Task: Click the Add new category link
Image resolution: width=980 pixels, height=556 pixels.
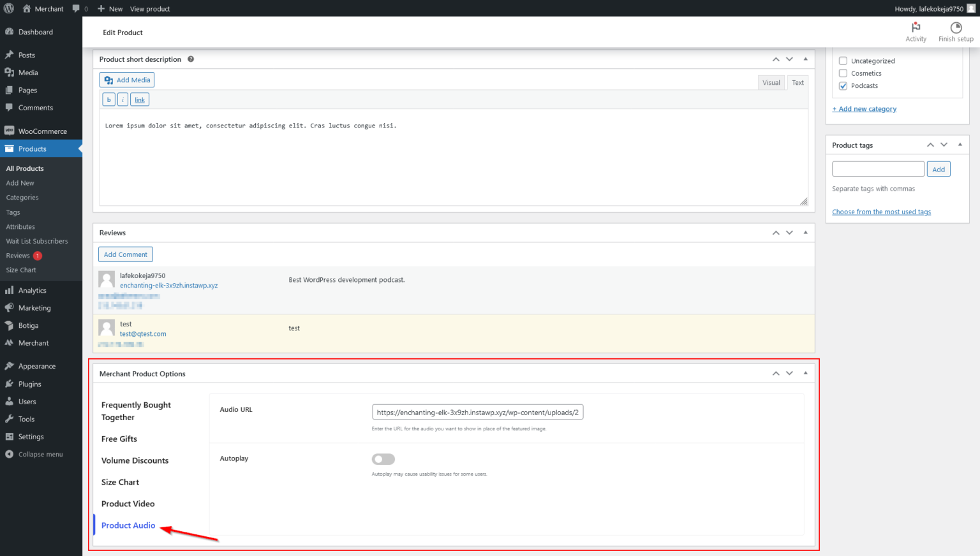Action: (865, 109)
